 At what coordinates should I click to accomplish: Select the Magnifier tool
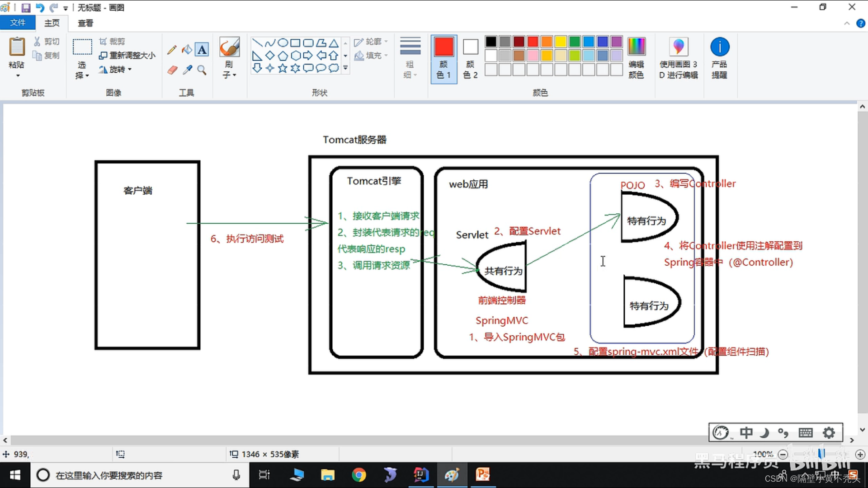[202, 70]
